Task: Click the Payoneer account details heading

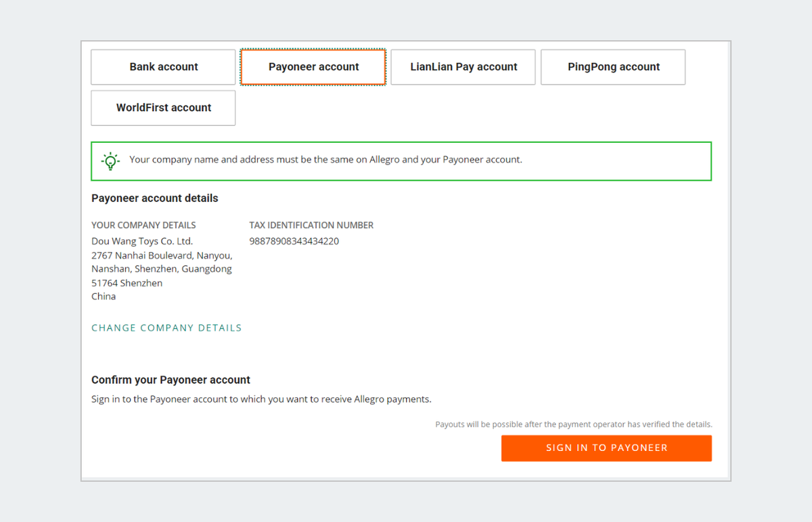Action: coord(155,198)
